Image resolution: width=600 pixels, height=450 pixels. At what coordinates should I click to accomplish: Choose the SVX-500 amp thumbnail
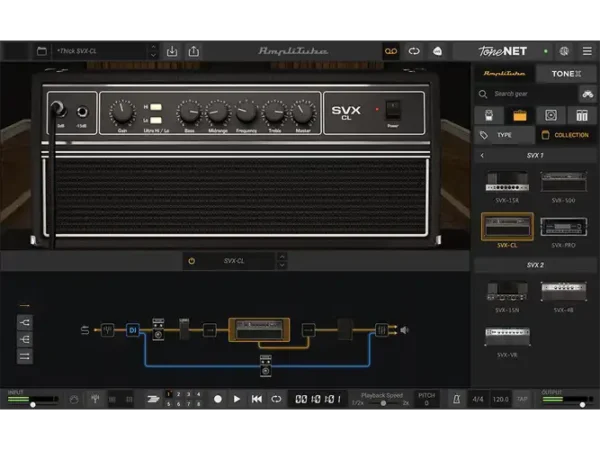[x=563, y=182]
